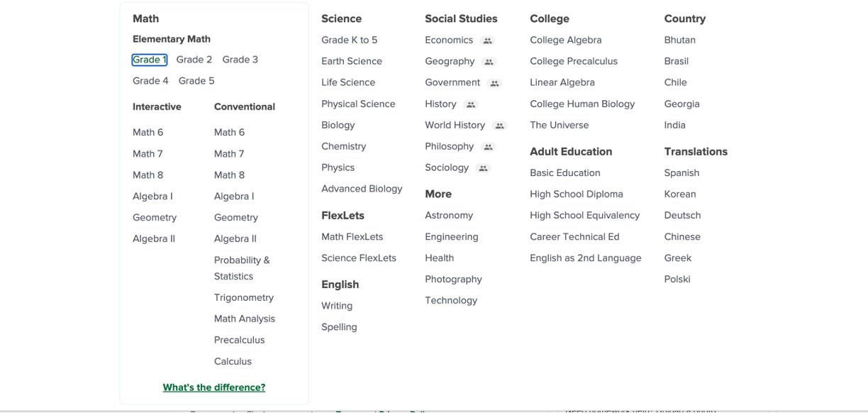
Task: Click the people icon next to Philosophy
Action: click(488, 147)
